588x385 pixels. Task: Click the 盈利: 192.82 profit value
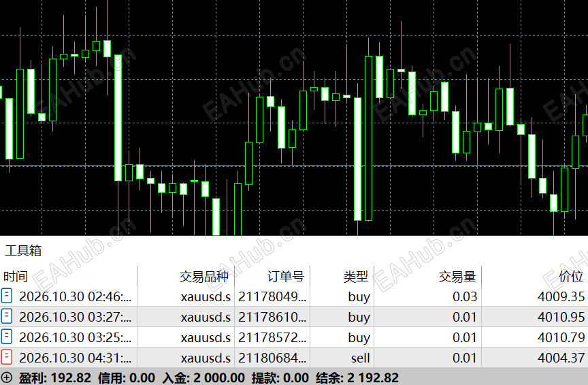pos(55,378)
